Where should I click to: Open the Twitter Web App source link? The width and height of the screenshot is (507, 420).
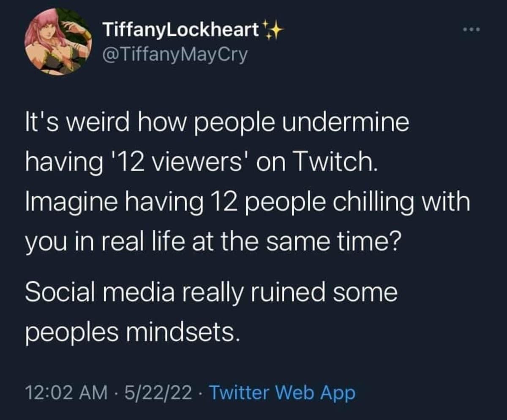coord(282,393)
